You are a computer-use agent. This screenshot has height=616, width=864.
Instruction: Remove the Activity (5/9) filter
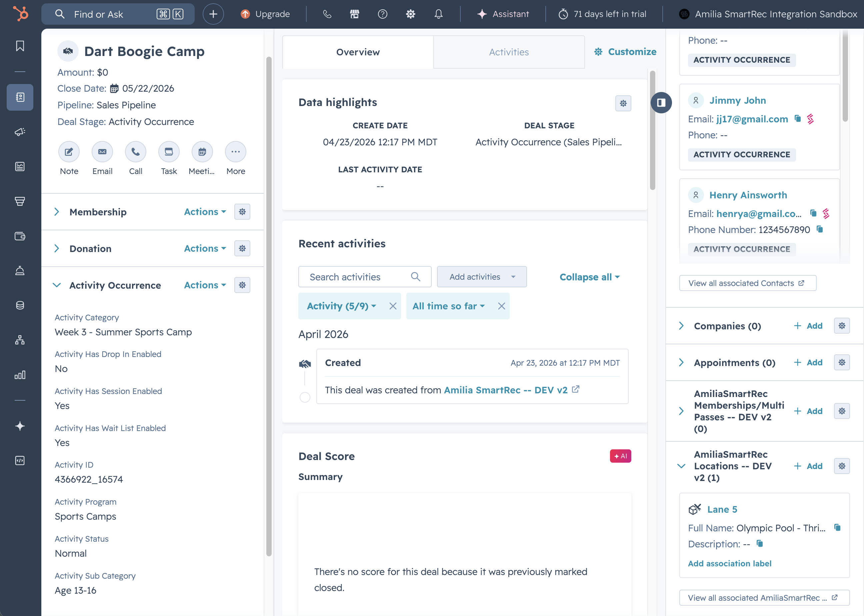(393, 306)
